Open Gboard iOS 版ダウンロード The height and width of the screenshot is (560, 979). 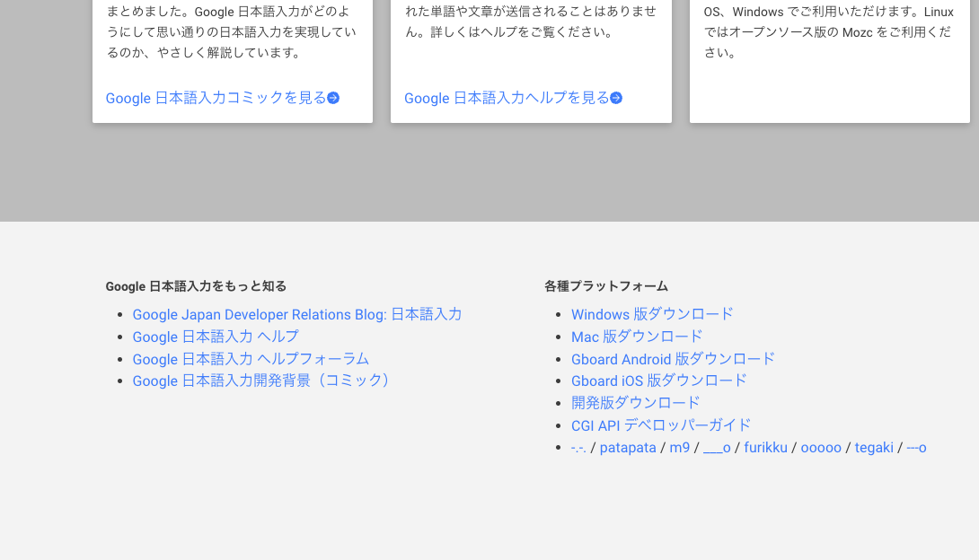[x=658, y=381]
